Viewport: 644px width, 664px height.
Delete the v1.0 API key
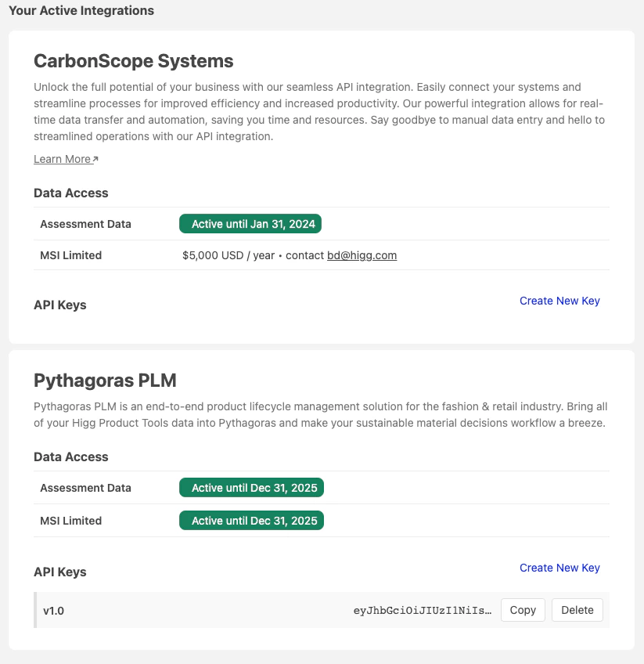(x=577, y=610)
